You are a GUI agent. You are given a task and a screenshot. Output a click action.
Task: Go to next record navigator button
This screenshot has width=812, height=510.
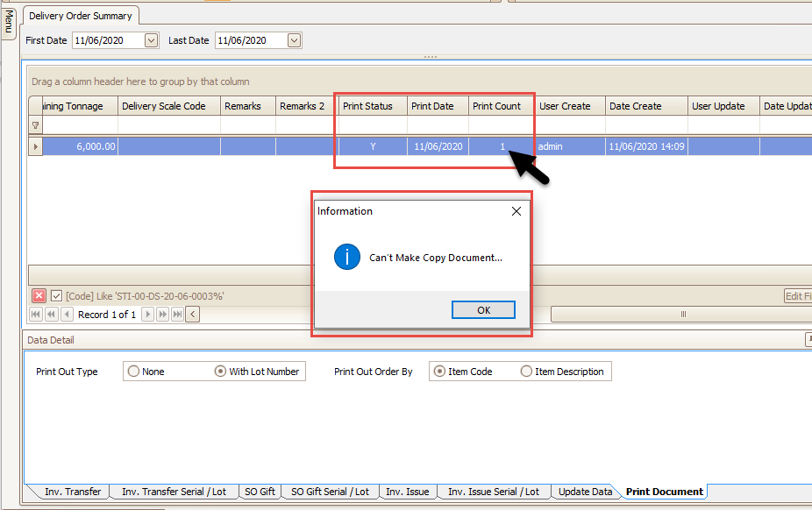(147, 314)
